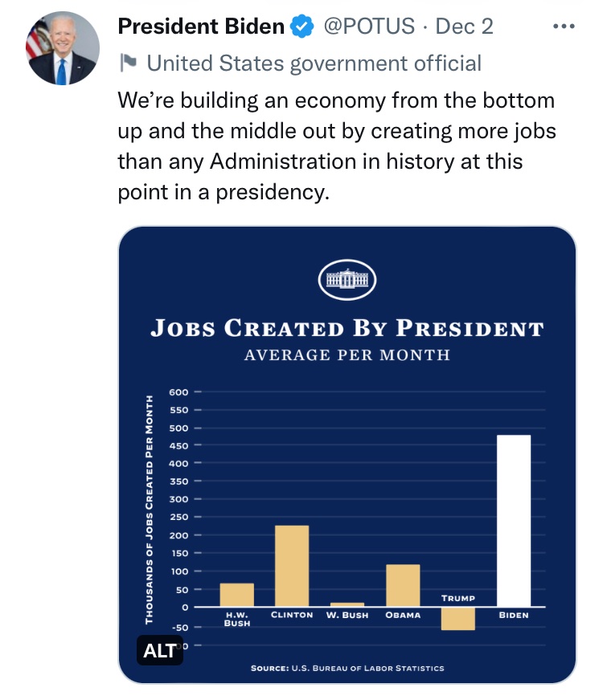
Task: Click the White House logo in chart
Action: [x=347, y=280]
